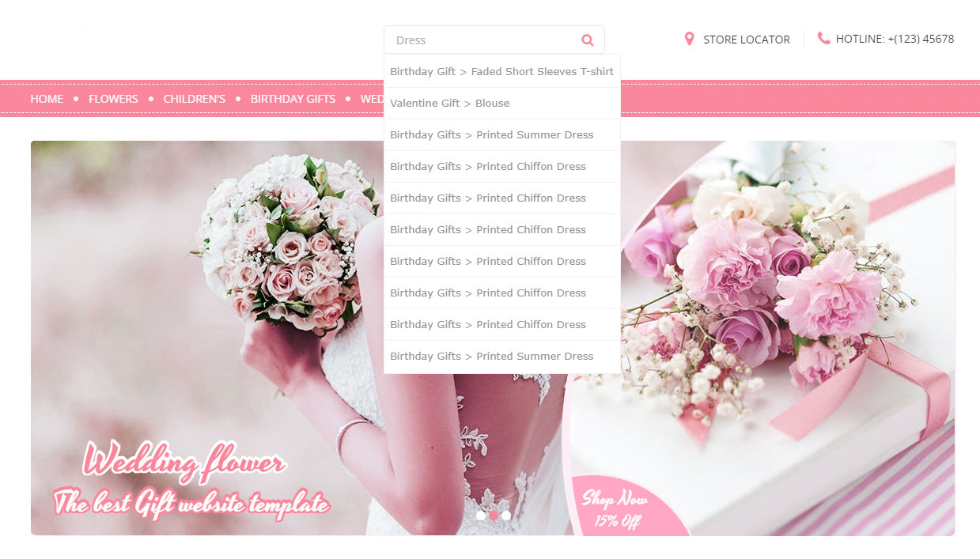Open the Birthday Gifts navigation item
The height and width of the screenshot is (559, 980).
point(293,99)
